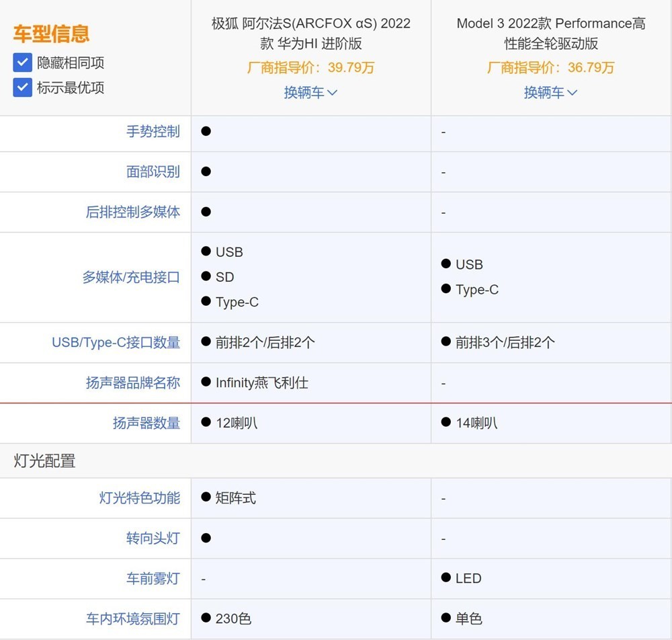
Task: Open the 扬声器品牌名称 parameter link
Action: click(133, 383)
